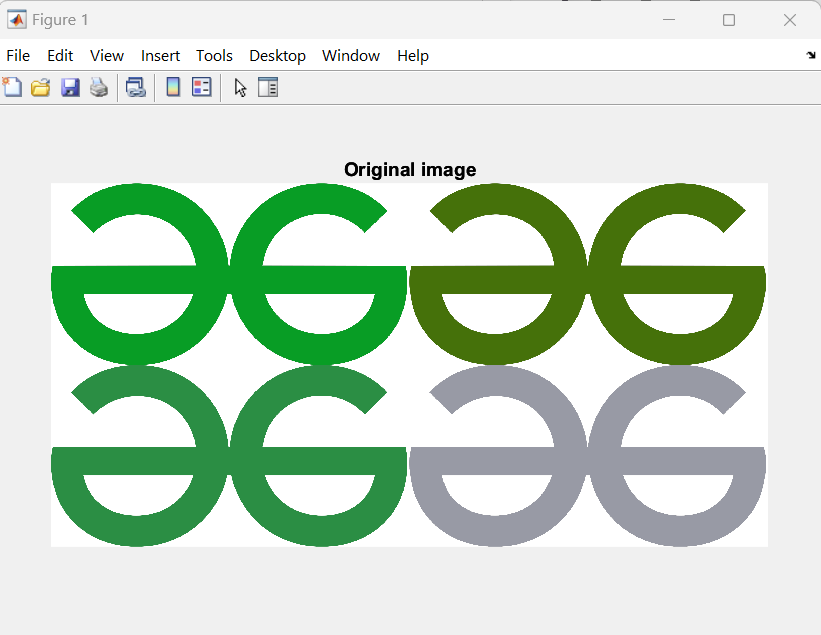Minimize the Figure 1 window
Screen dimensions: 821x635
(669, 20)
